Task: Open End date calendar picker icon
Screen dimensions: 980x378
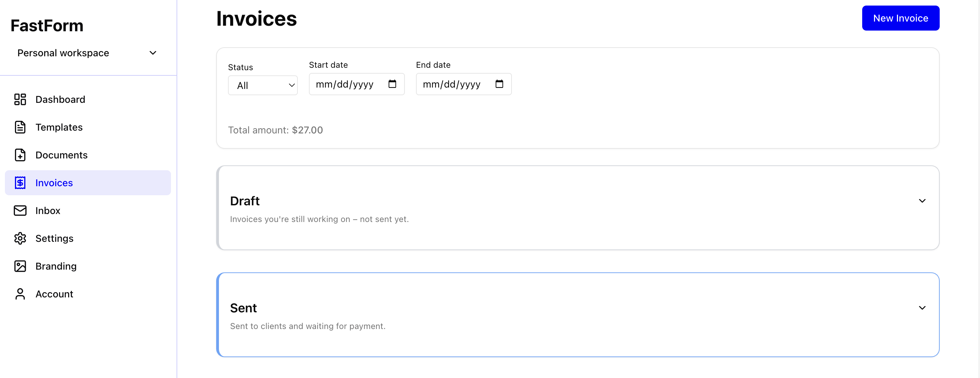Action: coord(499,84)
